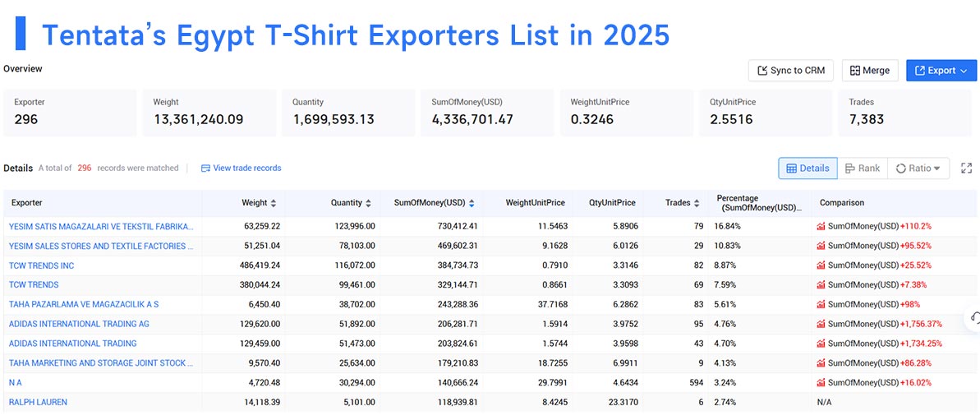Open View trade records link
The width and height of the screenshot is (980, 420).
tap(242, 168)
